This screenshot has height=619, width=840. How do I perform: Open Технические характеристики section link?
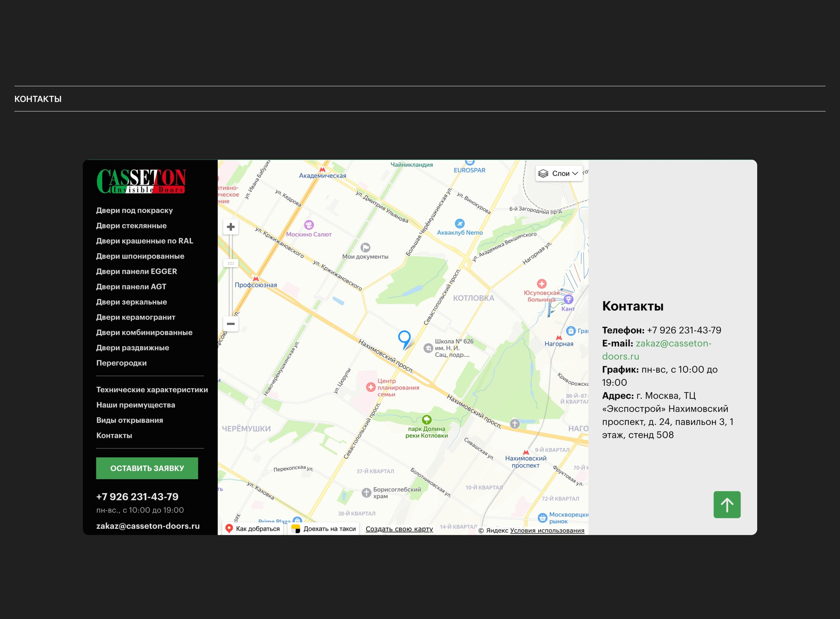[152, 390]
